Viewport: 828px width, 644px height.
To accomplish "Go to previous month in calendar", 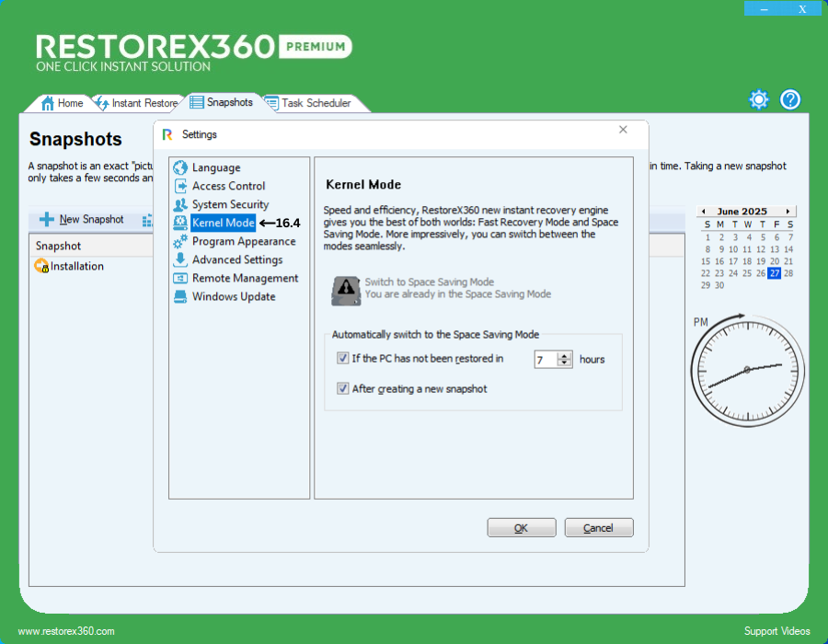I will pyautogui.click(x=702, y=212).
